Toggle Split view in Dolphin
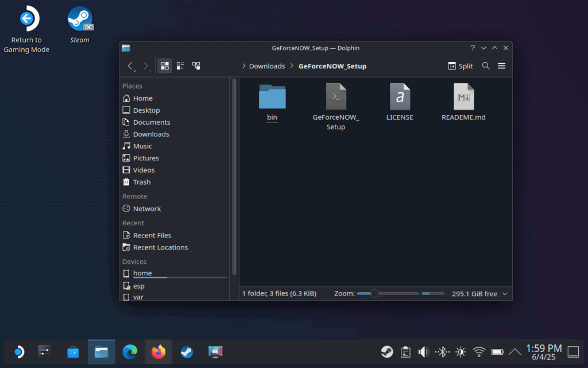The width and height of the screenshot is (588, 368). point(460,66)
